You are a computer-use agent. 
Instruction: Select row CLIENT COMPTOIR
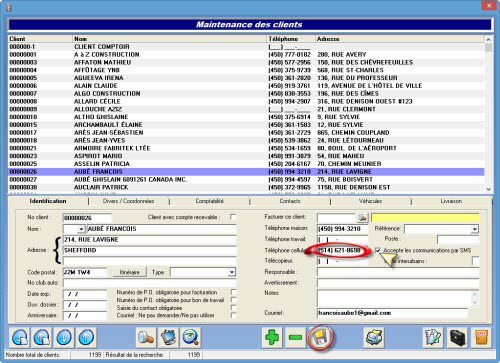click(x=246, y=47)
